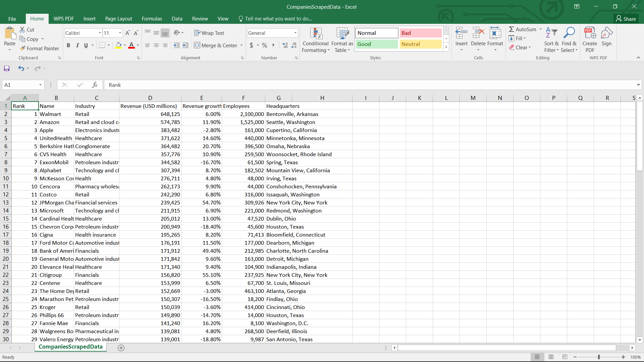The width and height of the screenshot is (644, 362).
Task: Open the font name dropdown
Action: 100,33
